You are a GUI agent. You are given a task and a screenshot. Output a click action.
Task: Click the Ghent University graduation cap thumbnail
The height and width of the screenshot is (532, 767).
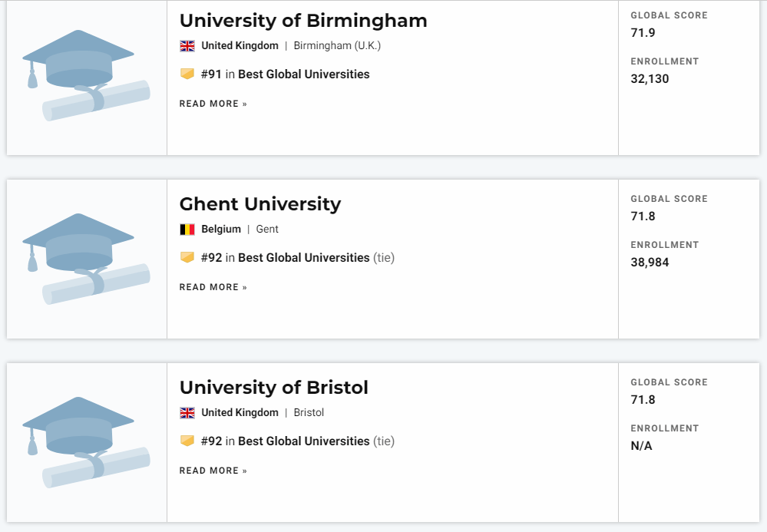(x=86, y=259)
